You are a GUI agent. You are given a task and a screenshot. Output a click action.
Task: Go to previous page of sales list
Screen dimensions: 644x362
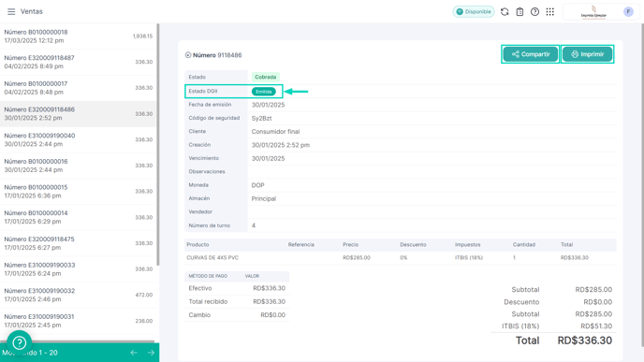tap(134, 353)
